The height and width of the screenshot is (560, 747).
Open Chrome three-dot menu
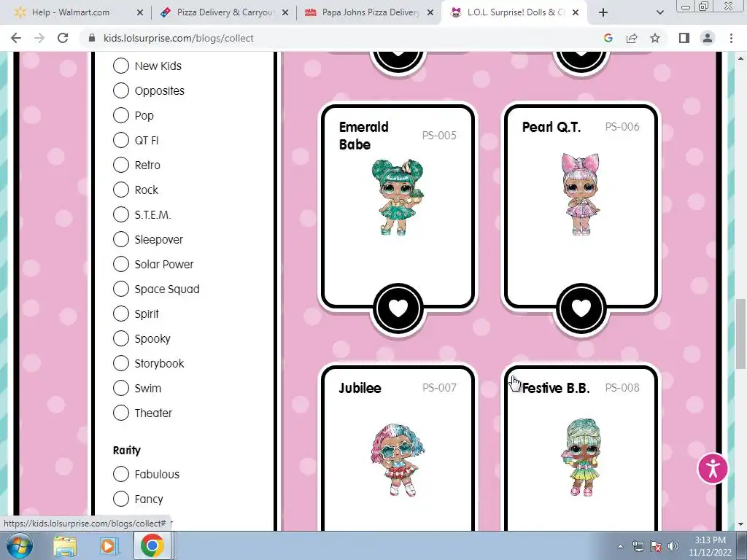[x=731, y=38]
